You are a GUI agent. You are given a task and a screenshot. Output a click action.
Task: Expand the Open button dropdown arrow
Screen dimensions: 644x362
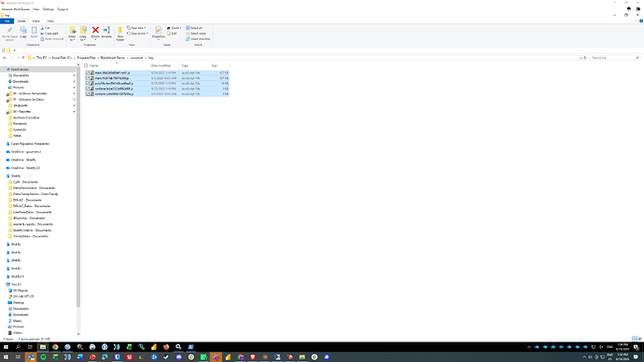click(180, 28)
